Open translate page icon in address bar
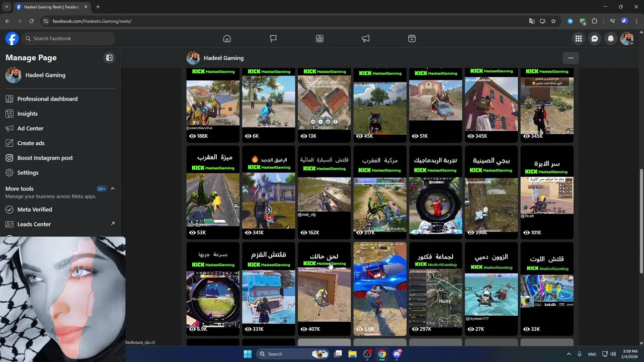644x362 pixels. point(532,21)
